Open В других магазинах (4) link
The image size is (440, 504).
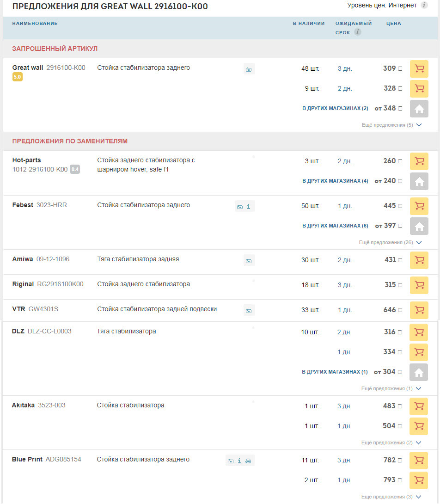[335, 181]
